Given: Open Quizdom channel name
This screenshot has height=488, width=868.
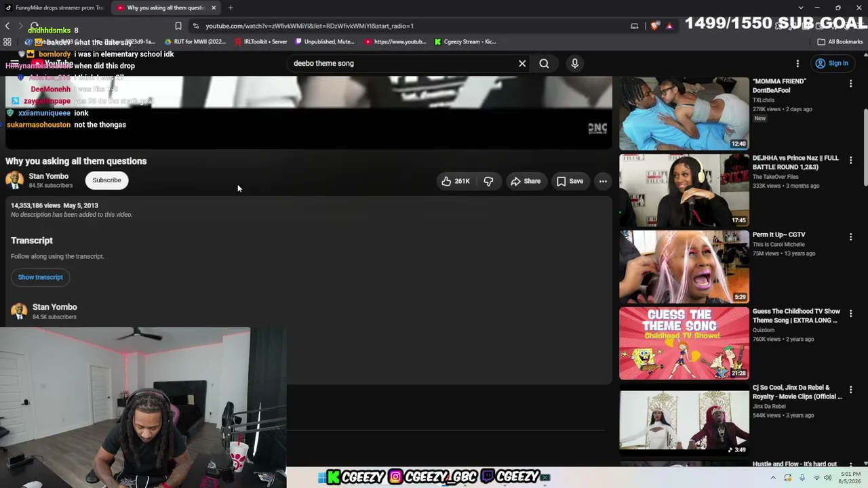Looking at the screenshot, I should coord(764,330).
